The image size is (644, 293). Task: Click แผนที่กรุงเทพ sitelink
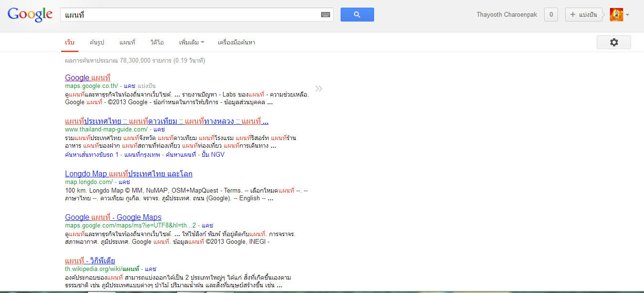pyautogui.click(x=141, y=154)
